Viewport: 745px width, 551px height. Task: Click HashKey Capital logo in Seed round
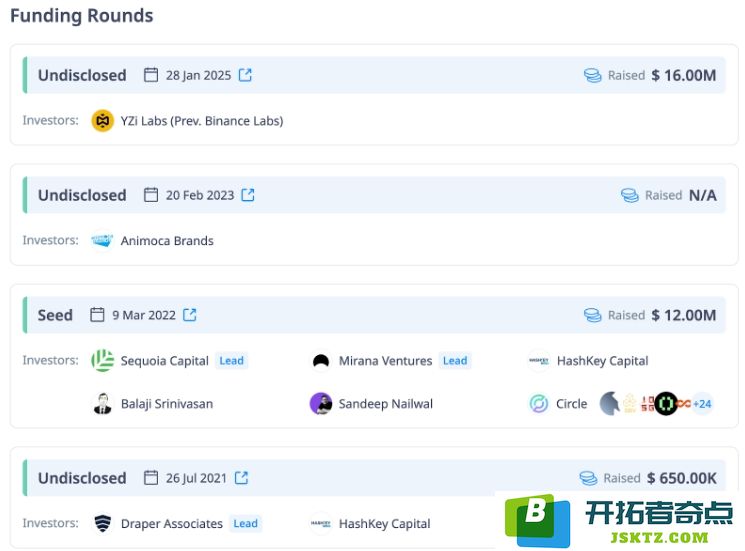click(x=539, y=361)
